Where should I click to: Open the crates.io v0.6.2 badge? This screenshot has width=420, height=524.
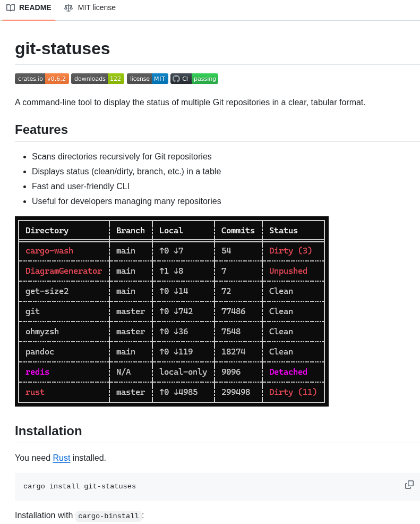coord(41,78)
